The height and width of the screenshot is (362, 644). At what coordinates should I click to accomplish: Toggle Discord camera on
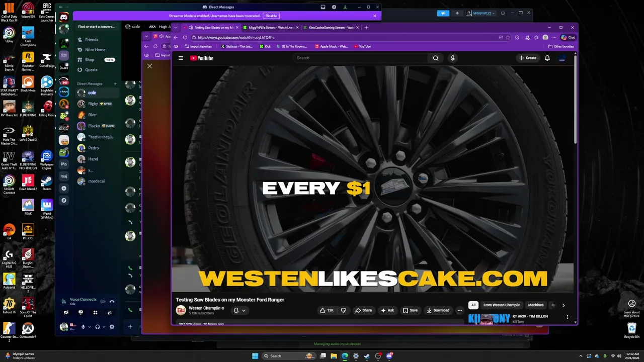coord(66,312)
